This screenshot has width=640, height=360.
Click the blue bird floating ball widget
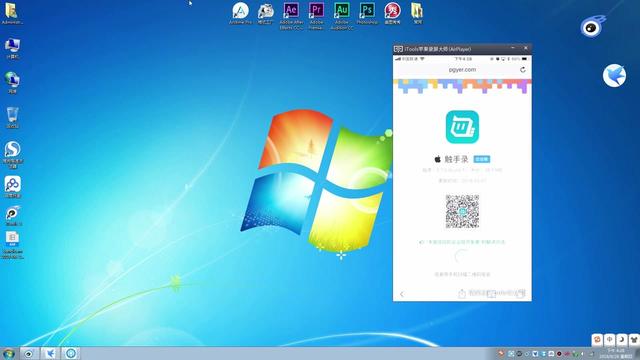(614, 76)
